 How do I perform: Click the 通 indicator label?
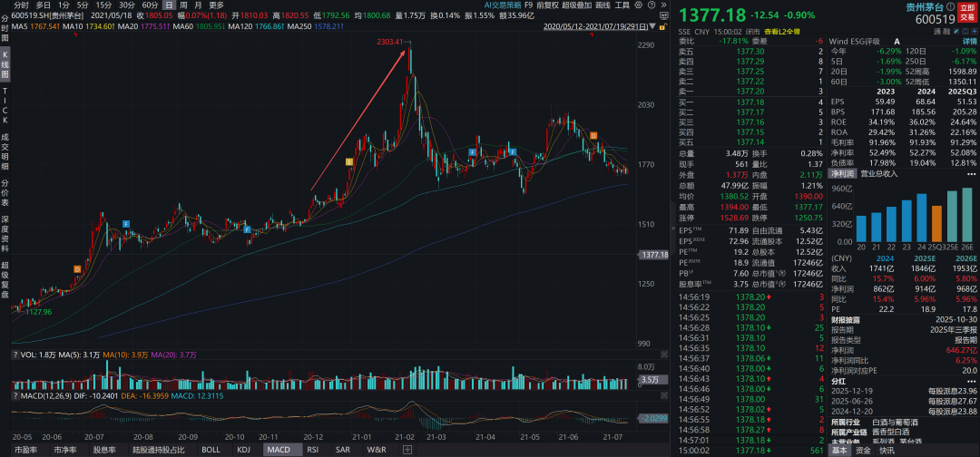936,31
